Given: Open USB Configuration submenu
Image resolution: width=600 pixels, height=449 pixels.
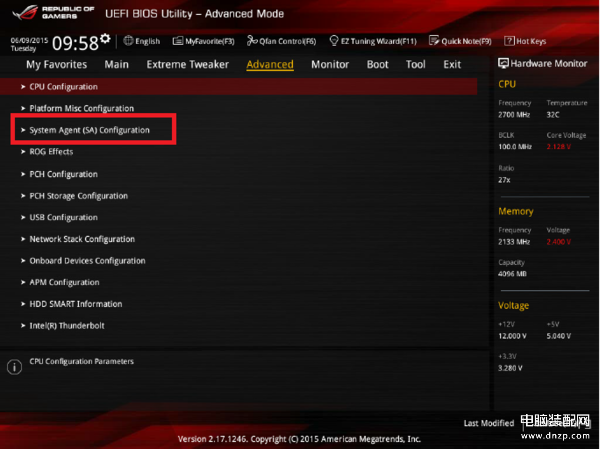Looking at the screenshot, I should point(64,217).
